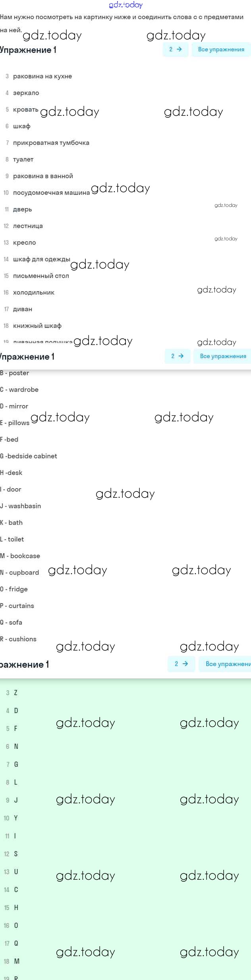Select the item "раковина на кухне"

(x=42, y=76)
